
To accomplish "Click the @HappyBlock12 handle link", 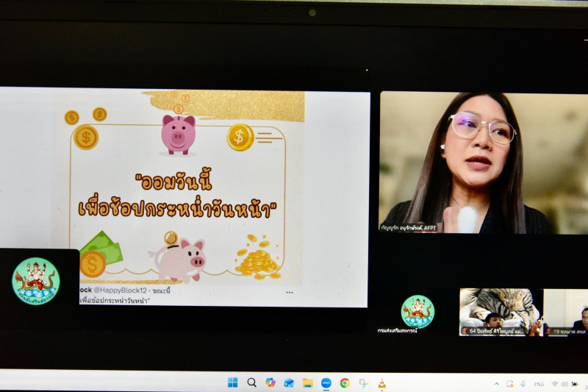I will coord(120,291).
